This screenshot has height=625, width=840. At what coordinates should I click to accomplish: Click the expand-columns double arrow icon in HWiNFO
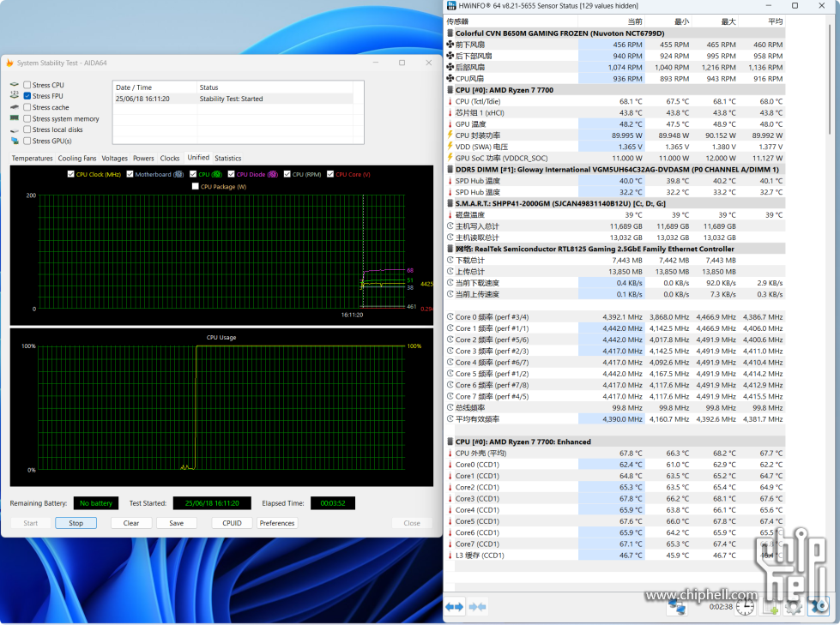(454, 606)
